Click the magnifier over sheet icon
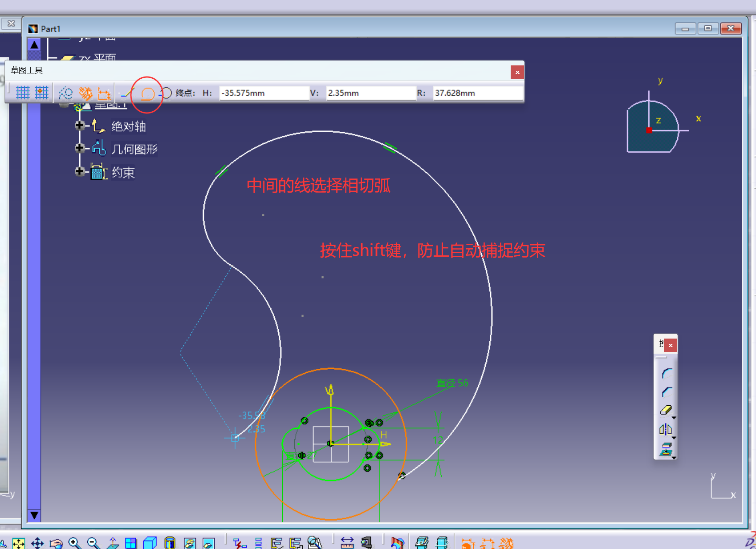Image resolution: width=756 pixels, height=549 pixels. point(314,543)
